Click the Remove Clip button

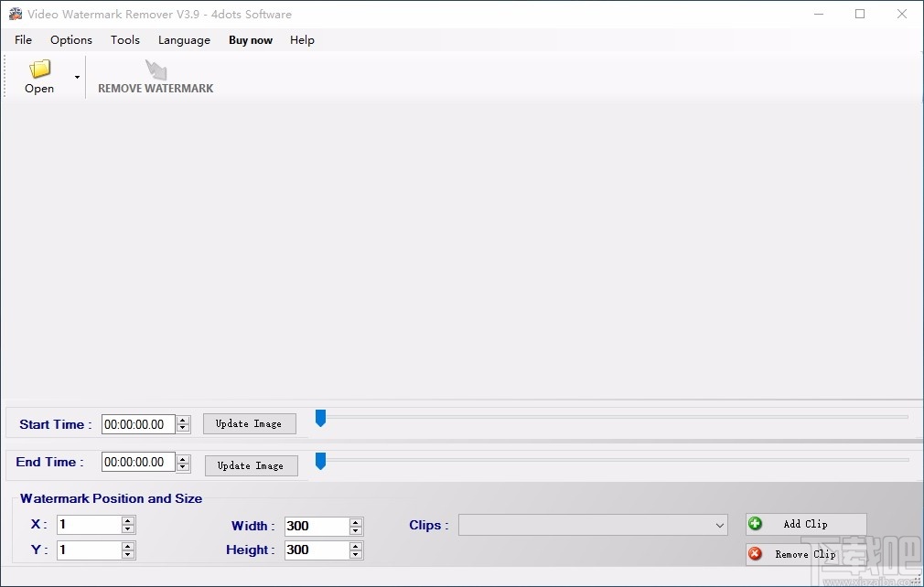tap(806, 554)
